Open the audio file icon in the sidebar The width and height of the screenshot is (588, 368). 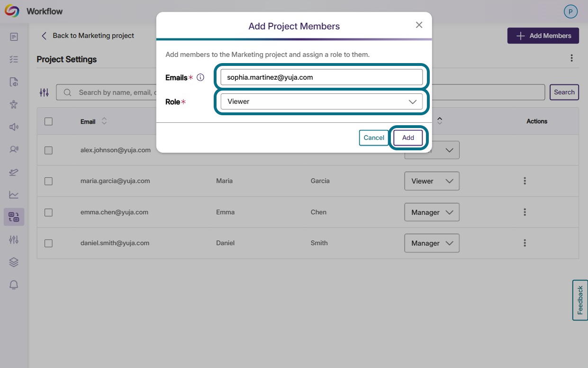pos(14,82)
